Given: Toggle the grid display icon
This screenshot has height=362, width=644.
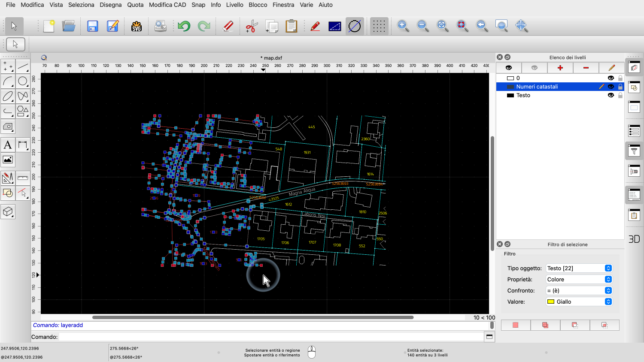Looking at the screenshot, I should click(x=379, y=26).
